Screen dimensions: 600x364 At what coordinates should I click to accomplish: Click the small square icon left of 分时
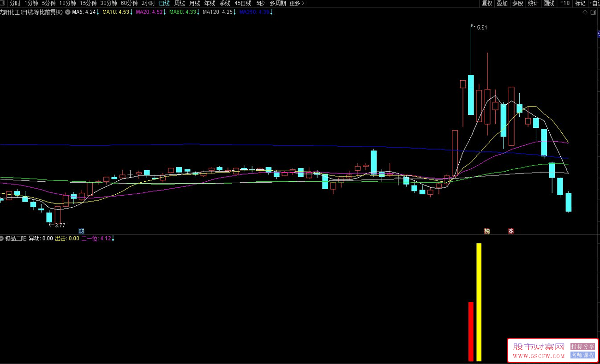3,3
